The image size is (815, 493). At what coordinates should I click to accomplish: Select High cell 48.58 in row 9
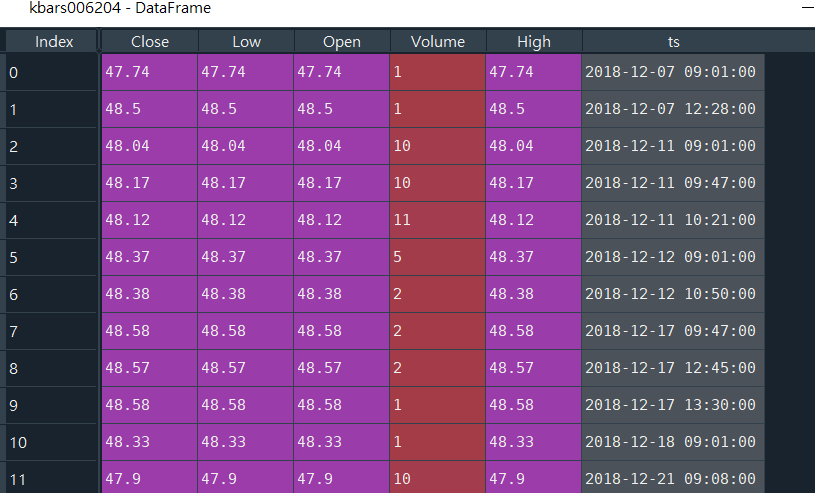tap(533, 405)
